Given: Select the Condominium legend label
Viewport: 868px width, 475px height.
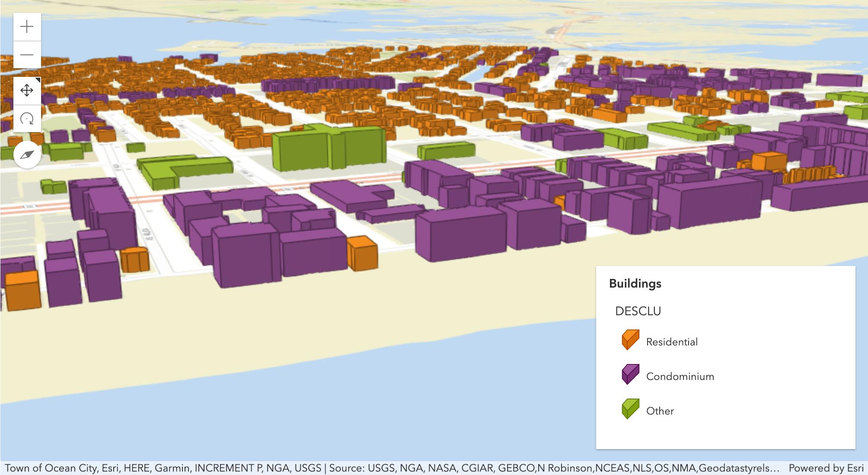Looking at the screenshot, I should point(680,377).
